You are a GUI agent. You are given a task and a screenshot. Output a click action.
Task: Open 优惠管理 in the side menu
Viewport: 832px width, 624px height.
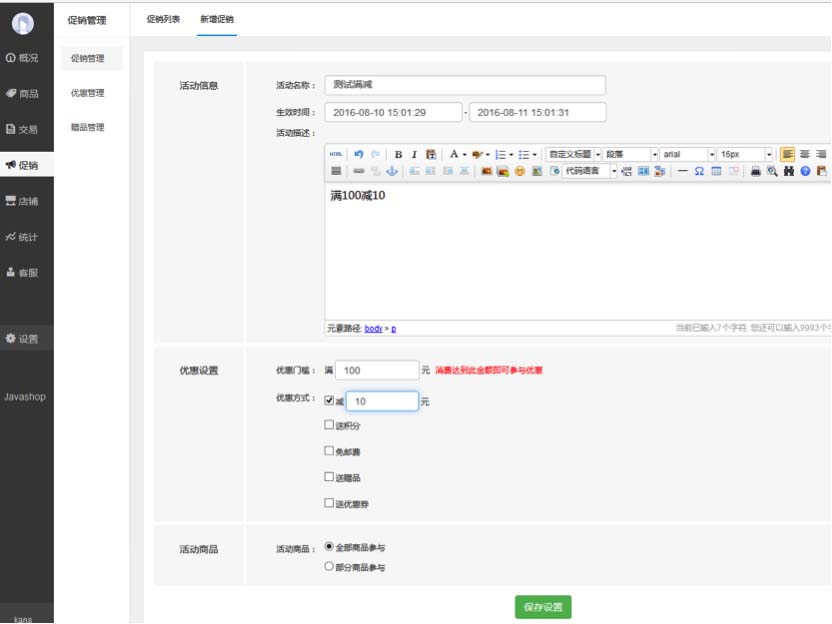click(x=87, y=93)
